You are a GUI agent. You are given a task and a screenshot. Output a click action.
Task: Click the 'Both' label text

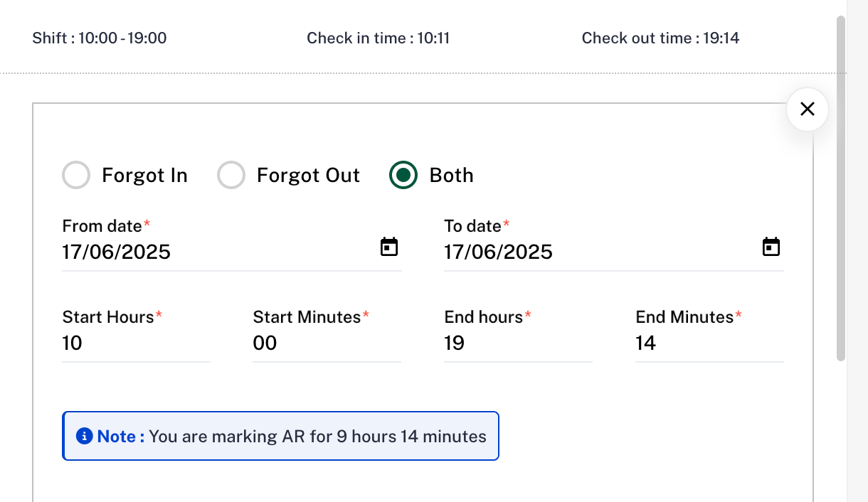452,176
